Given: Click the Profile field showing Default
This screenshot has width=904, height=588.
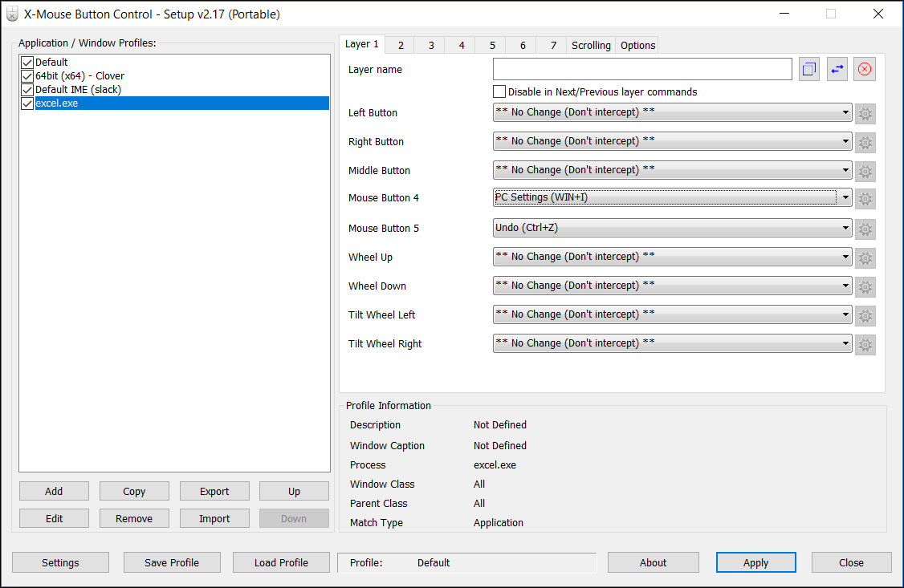Looking at the screenshot, I should coord(467,562).
